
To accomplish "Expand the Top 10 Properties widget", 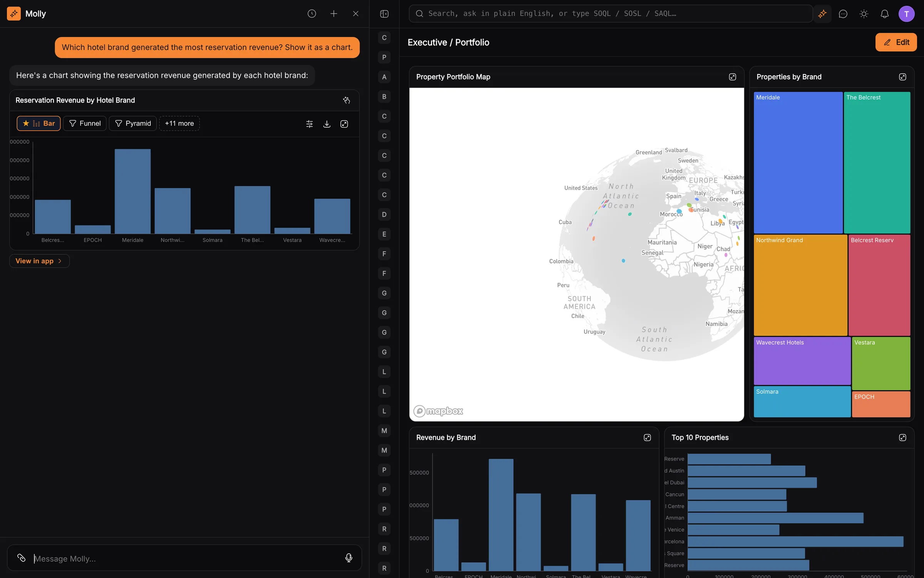I will point(902,437).
